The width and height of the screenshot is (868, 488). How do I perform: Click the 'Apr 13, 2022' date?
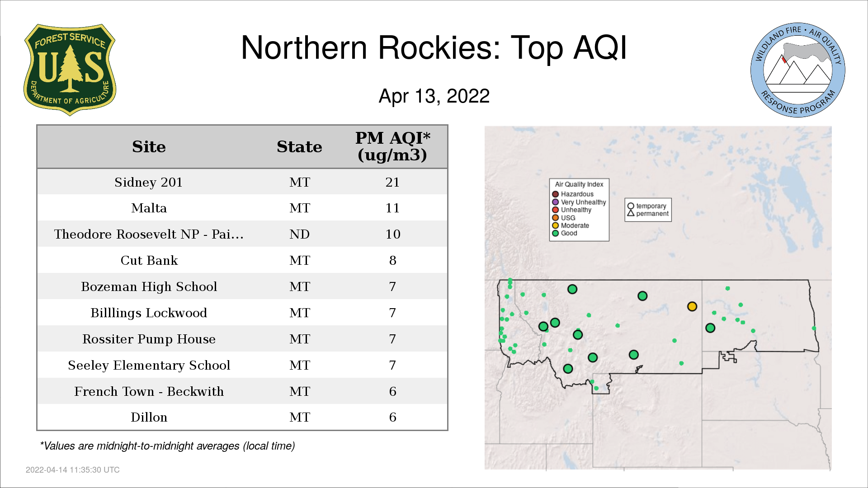pos(434,96)
